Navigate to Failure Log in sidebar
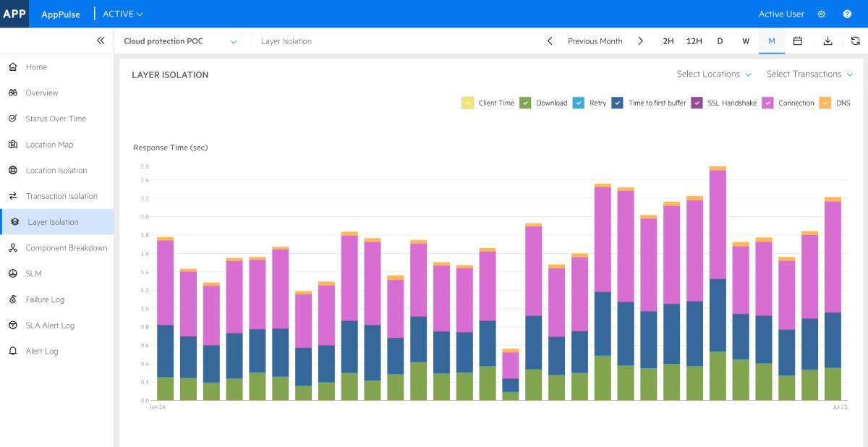This screenshot has height=447, width=868. pos(45,299)
